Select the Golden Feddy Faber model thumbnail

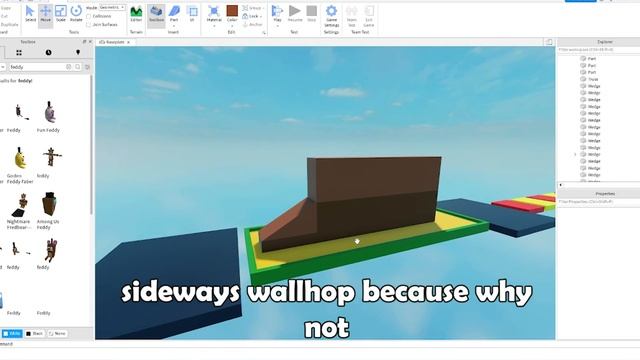click(20, 158)
